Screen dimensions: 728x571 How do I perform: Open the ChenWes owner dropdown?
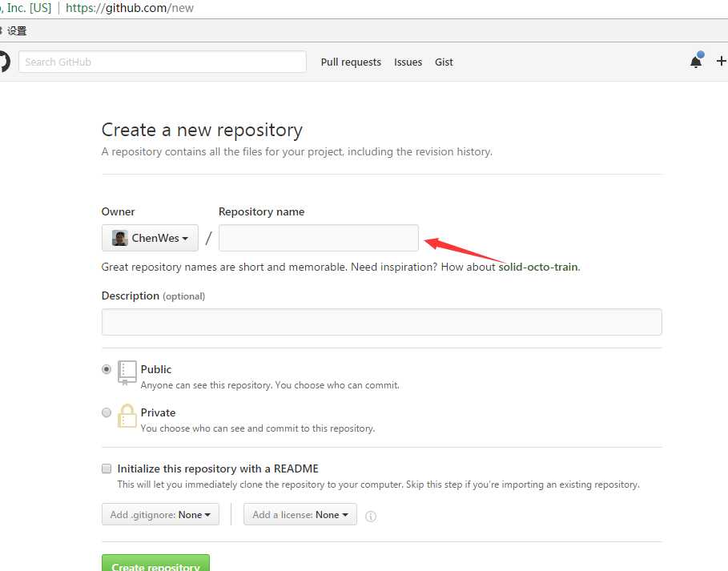click(x=150, y=238)
